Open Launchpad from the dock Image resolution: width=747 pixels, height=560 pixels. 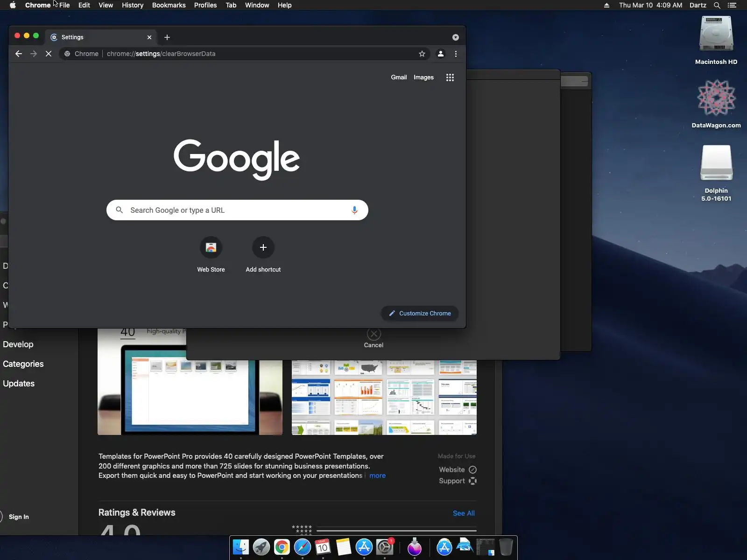pos(261,547)
